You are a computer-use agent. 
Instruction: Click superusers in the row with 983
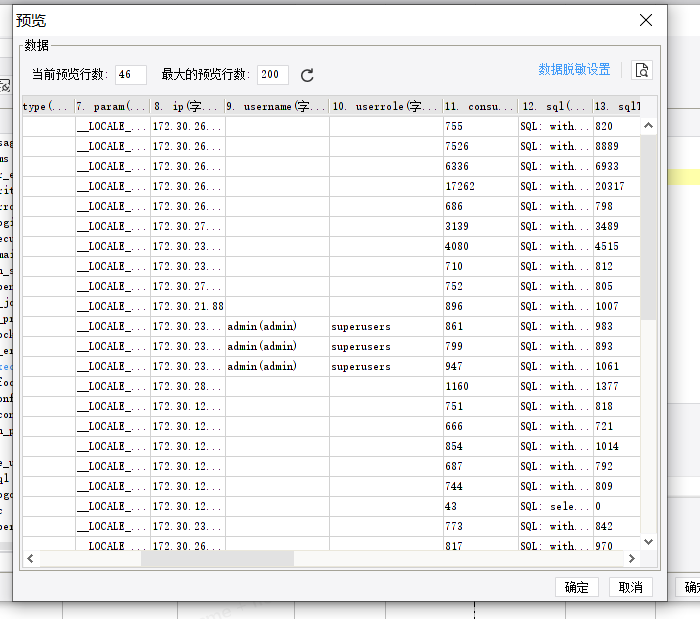coord(386,326)
